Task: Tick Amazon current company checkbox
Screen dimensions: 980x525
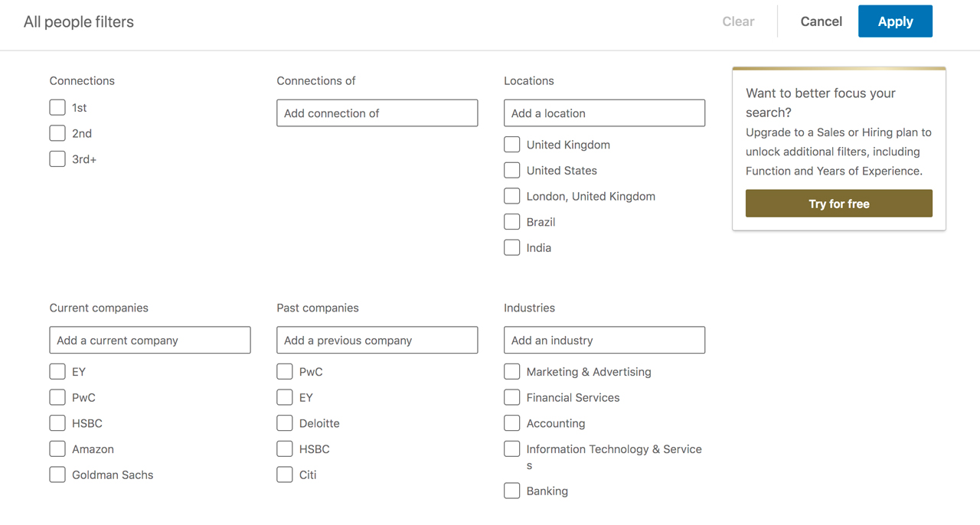Action: [57, 448]
